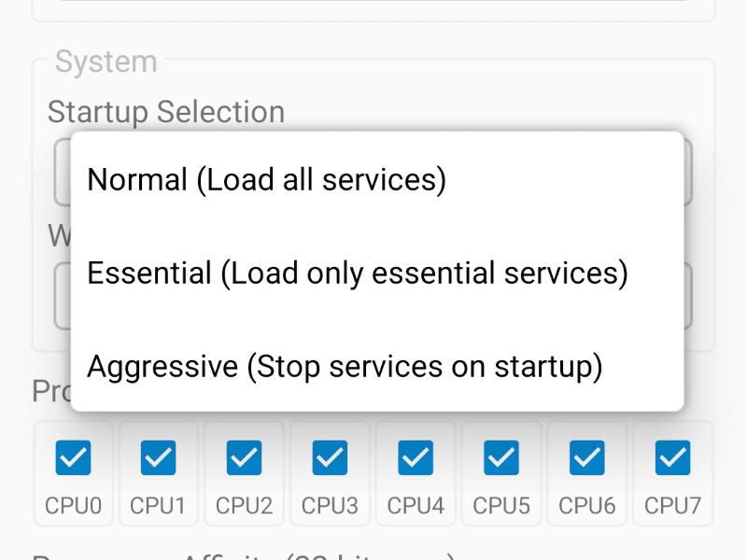
Task: Click the CPU1 text label
Action: (158, 506)
